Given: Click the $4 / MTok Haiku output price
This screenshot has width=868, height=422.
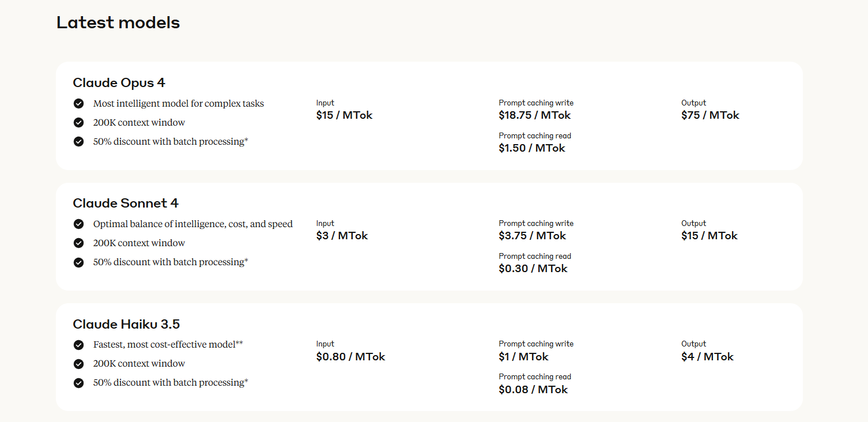Looking at the screenshot, I should (x=707, y=357).
